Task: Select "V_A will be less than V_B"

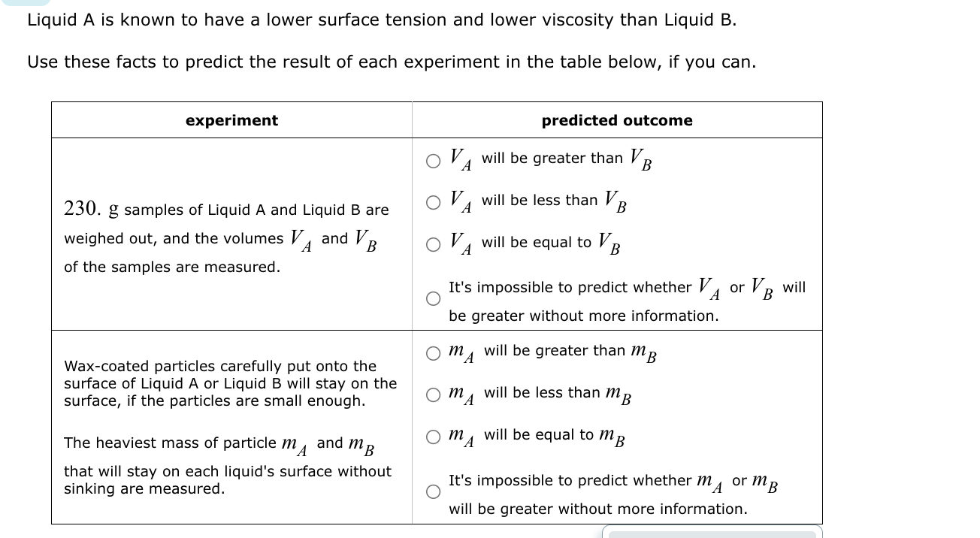Action: point(433,201)
